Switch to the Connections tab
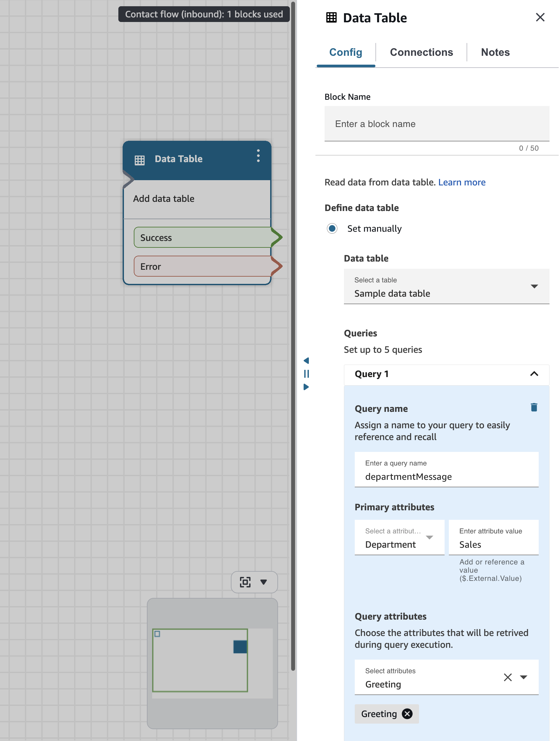The height and width of the screenshot is (741, 560). (421, 52)
